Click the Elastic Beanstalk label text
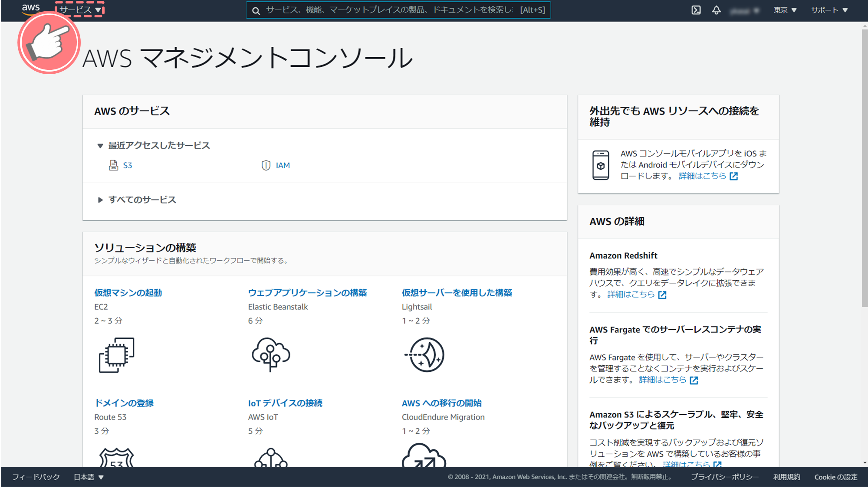The image size is (868, 488). [278, 307]
